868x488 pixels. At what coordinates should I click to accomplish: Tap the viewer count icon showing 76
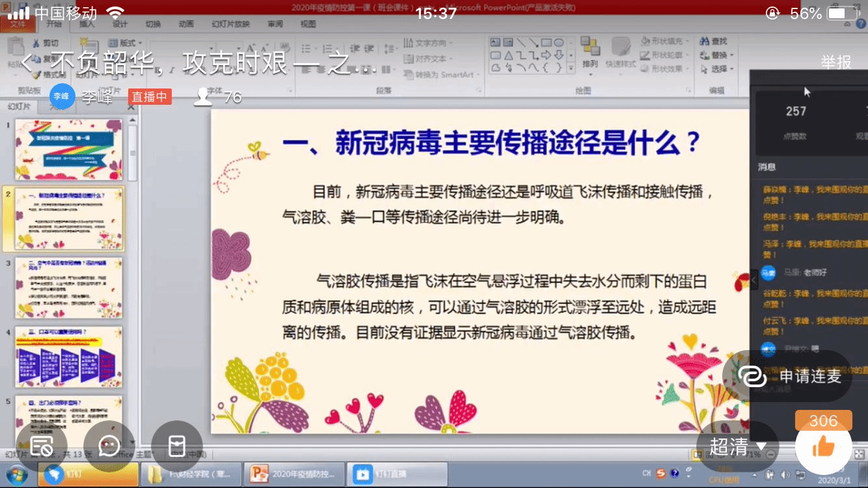[x=204, y=97]
